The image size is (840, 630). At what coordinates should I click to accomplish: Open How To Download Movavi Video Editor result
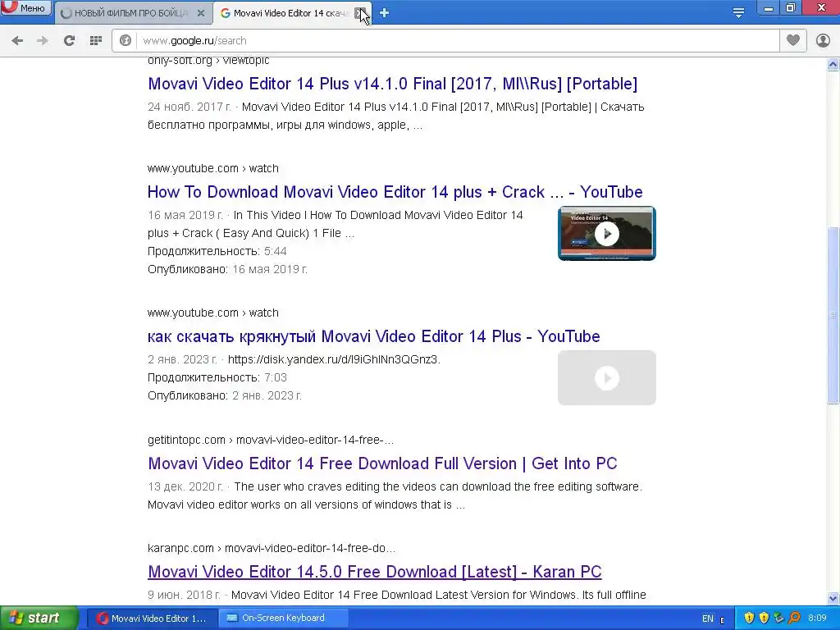tap(395, 192)
